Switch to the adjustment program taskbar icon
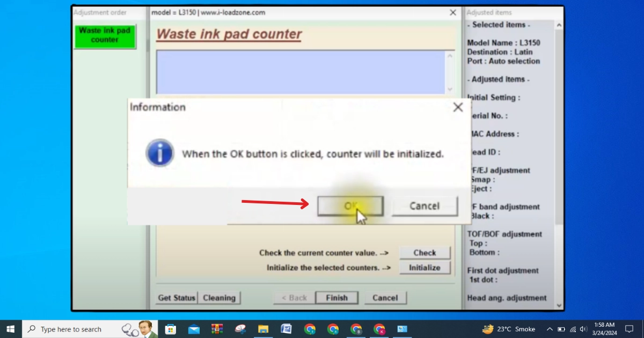The width and height of the screenshot is (644, 338). (402, 329)
